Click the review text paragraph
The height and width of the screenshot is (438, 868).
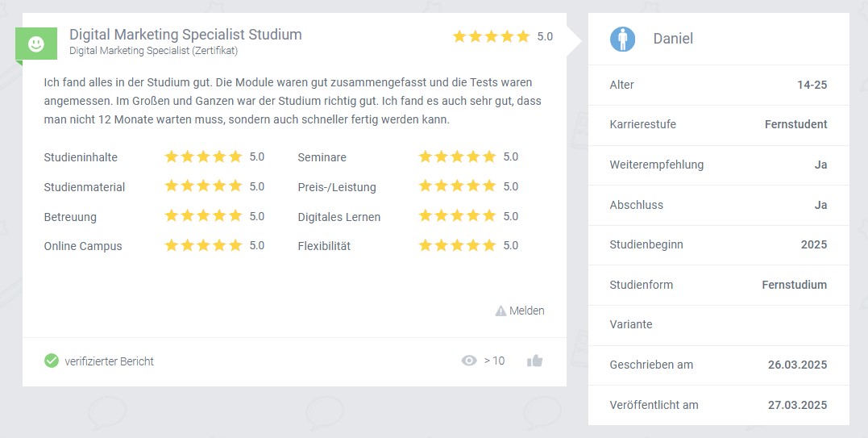(x=293, y=101)
